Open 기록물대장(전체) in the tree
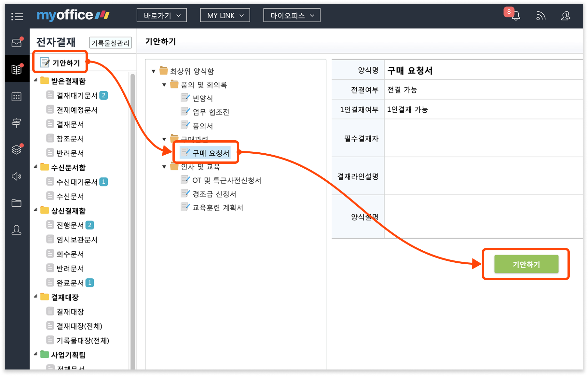 pos(83,340)
